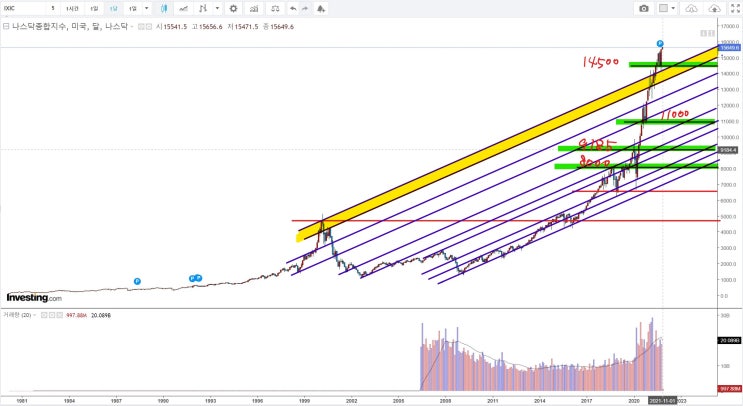Viewport: 743px width, 406px height.
Task: Expand the layout selection dropdown arrow
Action: point(673,9)
